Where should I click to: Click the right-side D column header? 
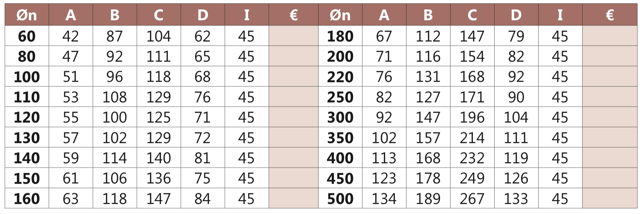516,15
